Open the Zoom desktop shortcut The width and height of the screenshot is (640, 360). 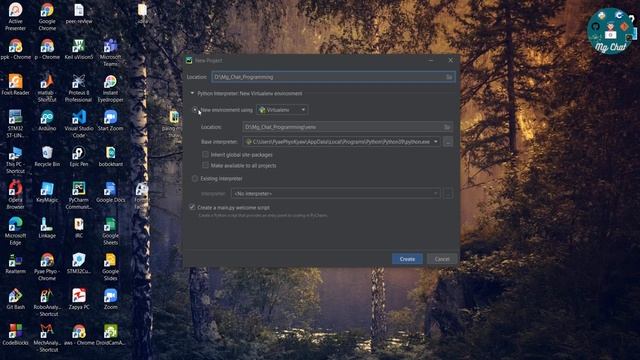click(x=110, y=299)
